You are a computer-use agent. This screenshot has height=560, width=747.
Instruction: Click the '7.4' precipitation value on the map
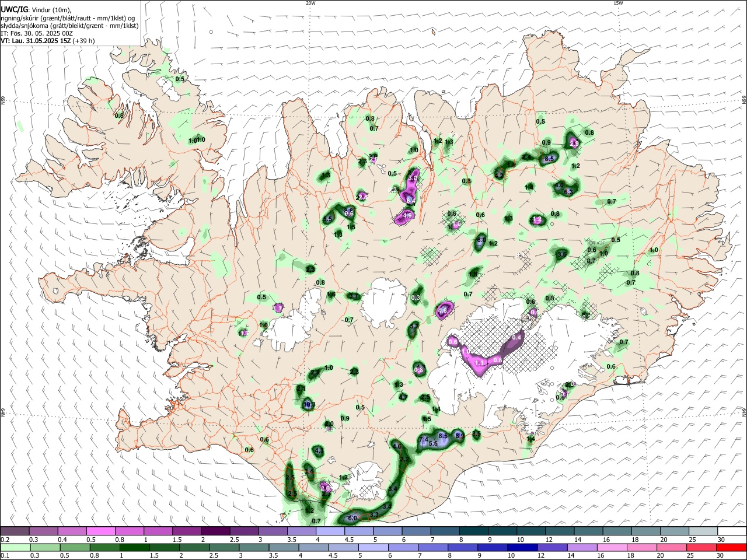click(424, 439)
